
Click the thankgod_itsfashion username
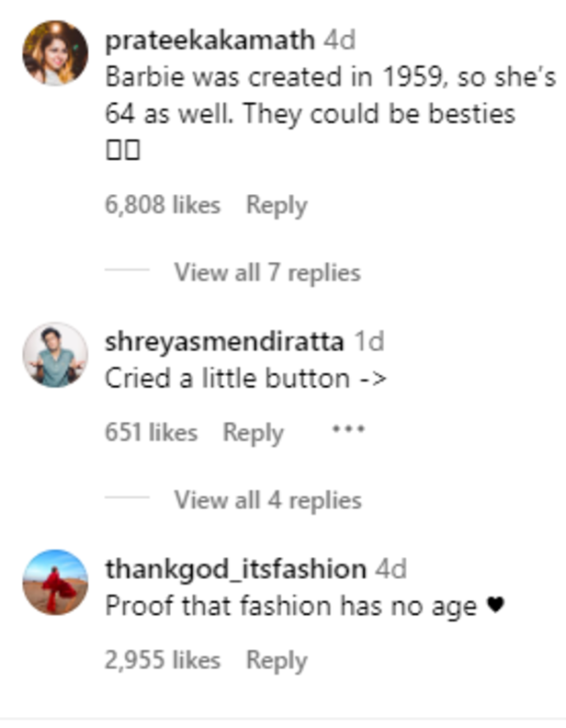(235, 569)
